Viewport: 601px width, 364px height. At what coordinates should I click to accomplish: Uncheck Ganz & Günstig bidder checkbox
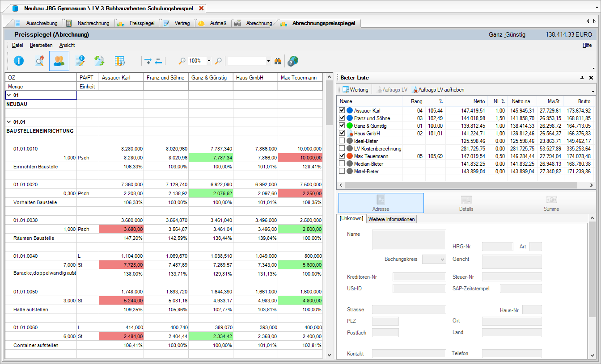(x=342, y=126)
